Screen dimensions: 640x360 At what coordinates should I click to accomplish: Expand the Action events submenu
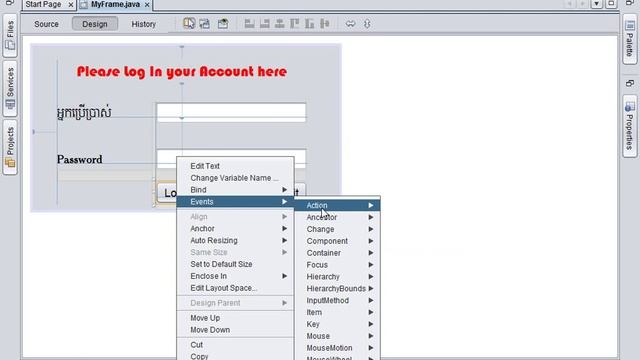(338, 205)
